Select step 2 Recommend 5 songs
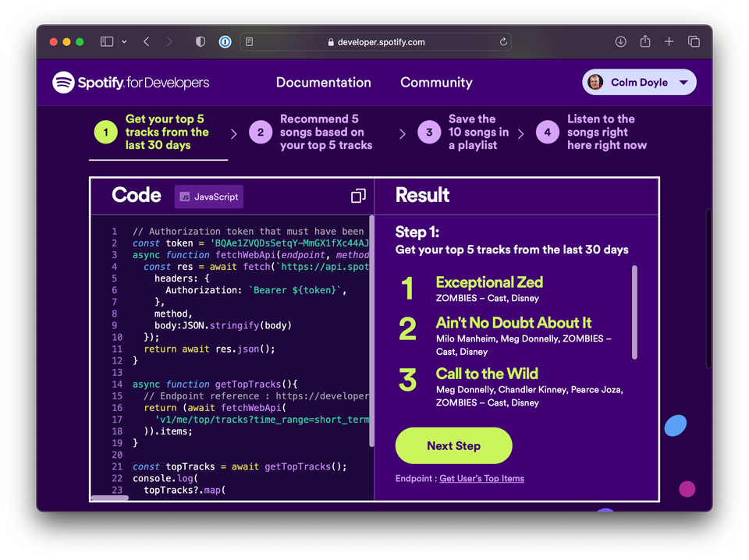749x560 pixels. 311,133
